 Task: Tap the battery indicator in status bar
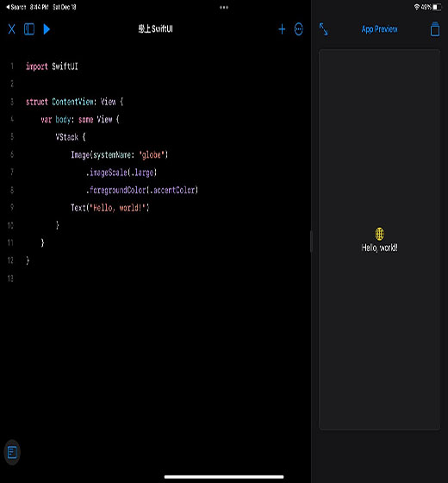pyautogui.click(x=437, y=7)
